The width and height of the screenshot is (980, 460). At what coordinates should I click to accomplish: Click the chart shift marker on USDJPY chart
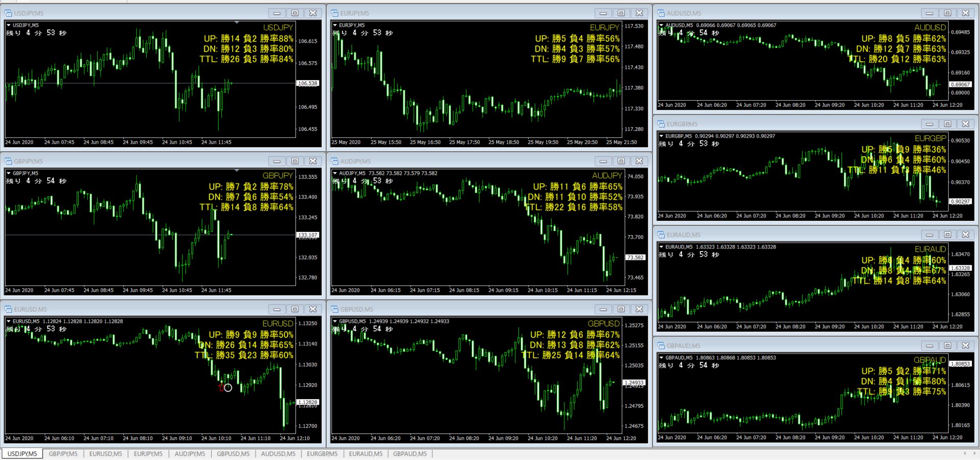tap(237, 23)
